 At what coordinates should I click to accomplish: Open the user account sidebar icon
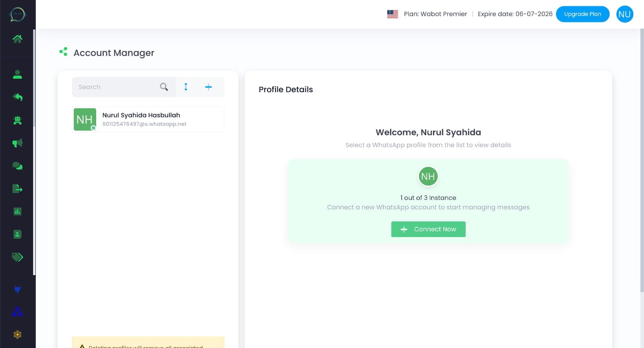(17, 75)
